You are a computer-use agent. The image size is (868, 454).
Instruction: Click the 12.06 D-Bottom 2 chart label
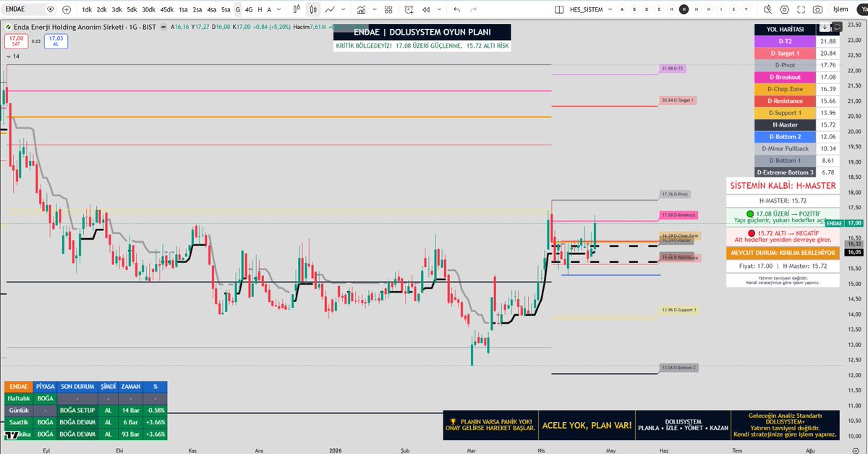679,368
